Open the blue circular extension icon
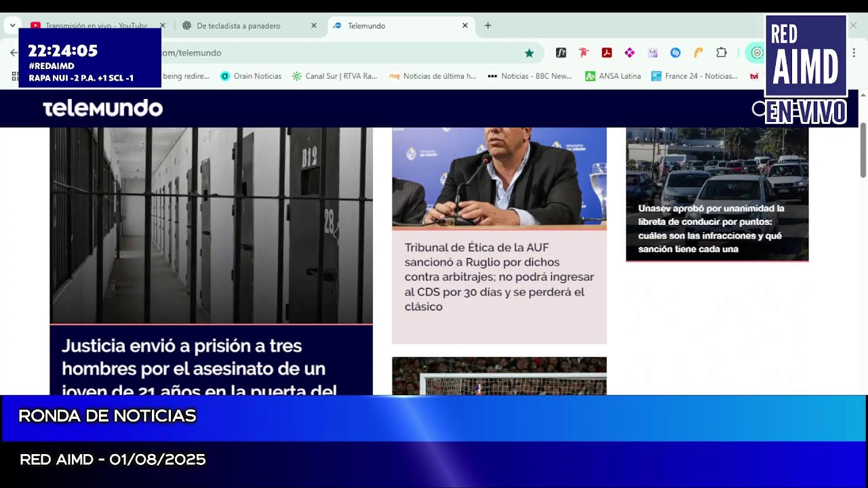 [675, 53]
